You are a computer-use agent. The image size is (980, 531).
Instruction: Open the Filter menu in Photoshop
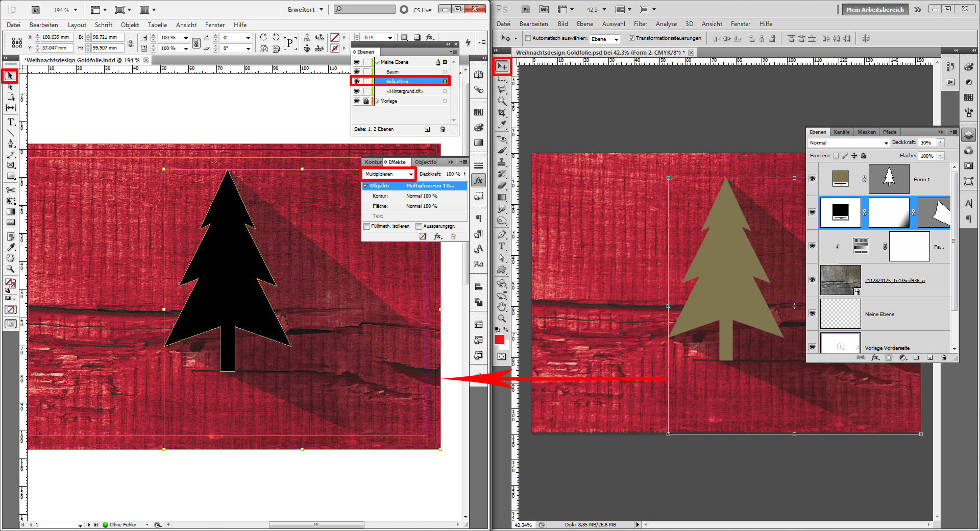click(641, 24)
